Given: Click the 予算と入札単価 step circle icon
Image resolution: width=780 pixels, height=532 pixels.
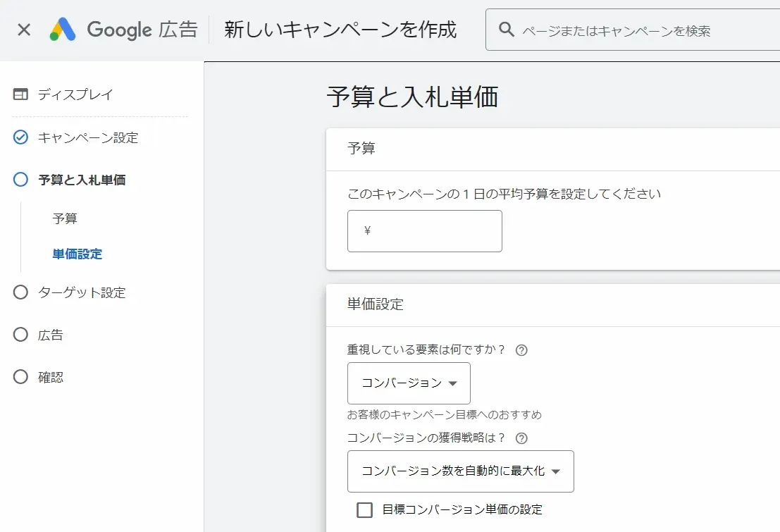Looking at the screenshot, I should pos(20,179).
